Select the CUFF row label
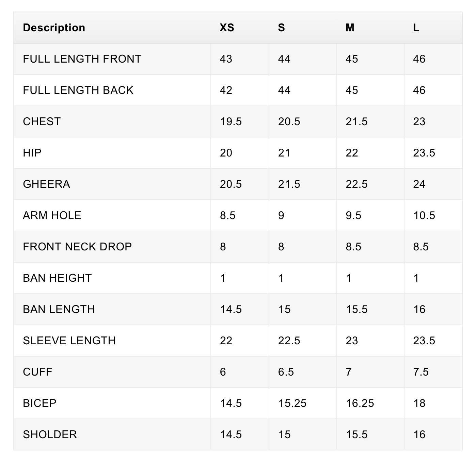 click(x=37, y=372)
